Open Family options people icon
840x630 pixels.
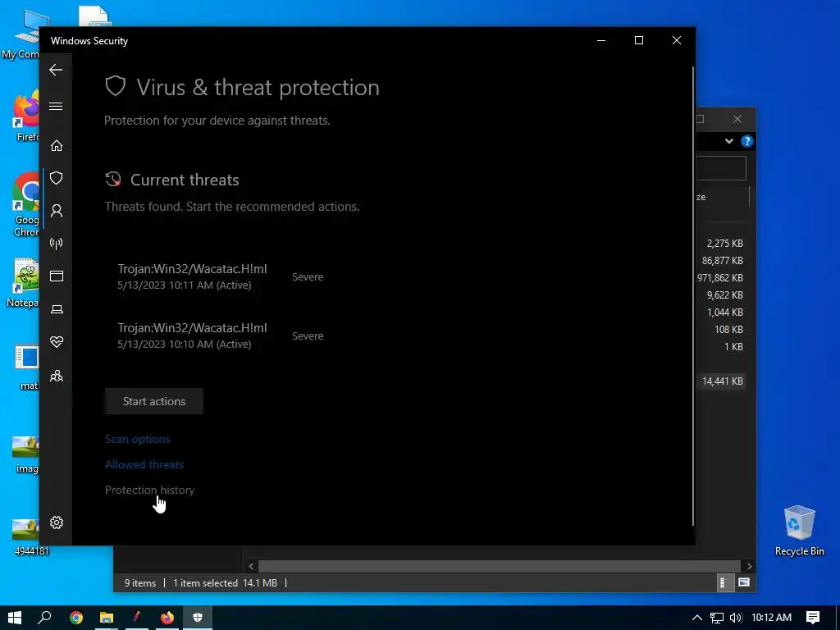coord(57,376)
